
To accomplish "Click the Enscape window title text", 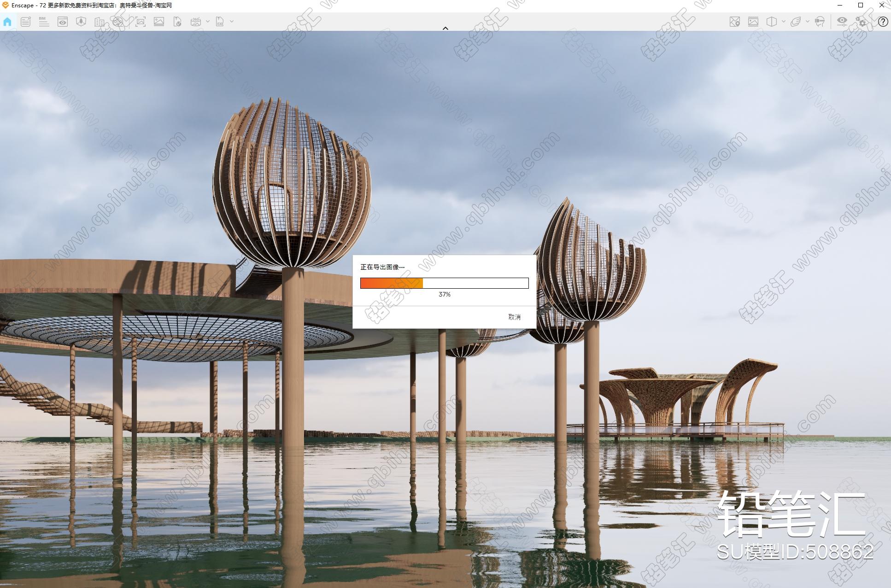I will tap(92, 6).
